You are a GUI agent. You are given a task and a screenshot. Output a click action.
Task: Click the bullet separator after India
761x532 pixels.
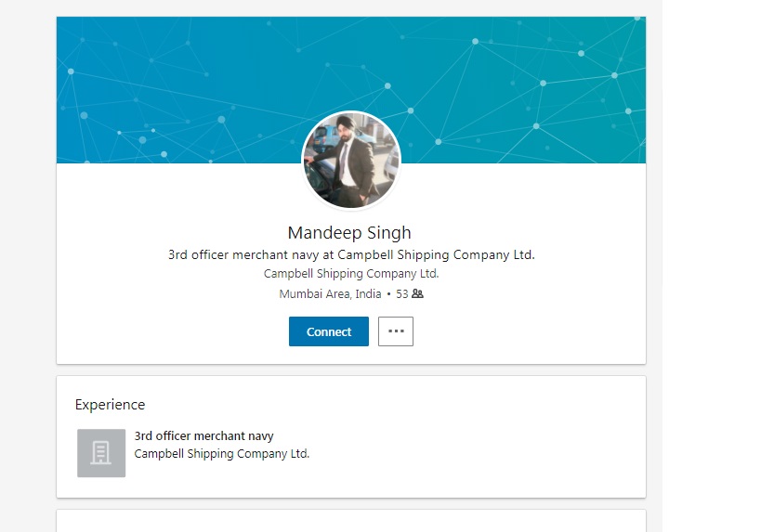(x=388, y=294)
